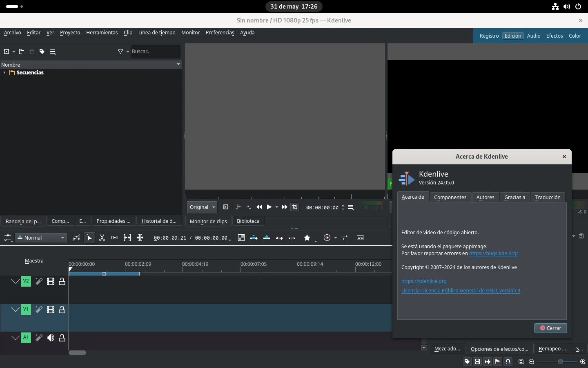Toggle show markers flag icon
Image resolution: width=588 pixels, height=368 pixels.
tap(498, 361)
